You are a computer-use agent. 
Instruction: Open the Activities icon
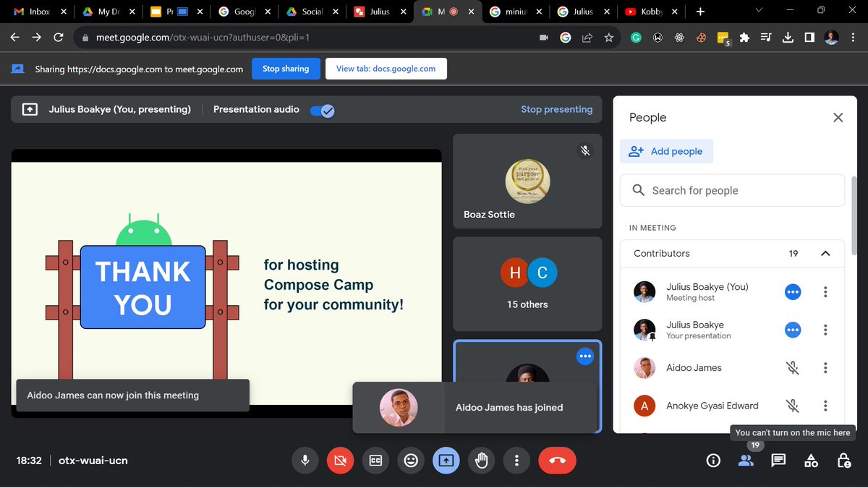tap(811, 461)
